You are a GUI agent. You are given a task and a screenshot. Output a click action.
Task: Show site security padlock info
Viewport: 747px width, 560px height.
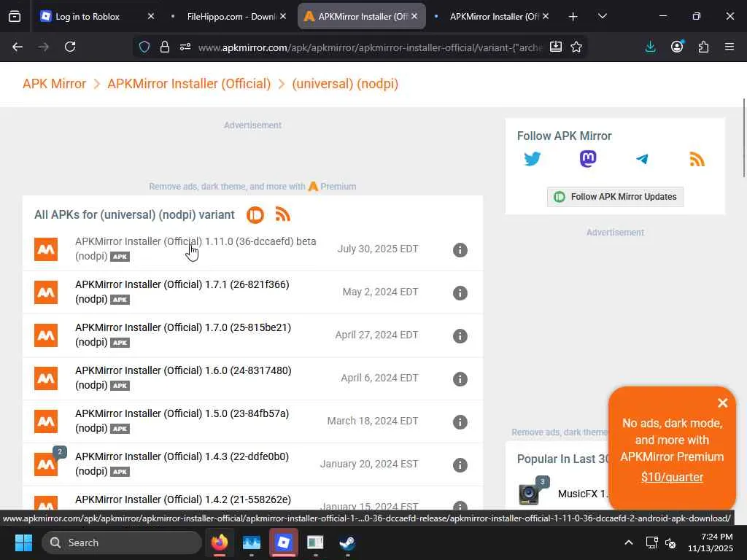pyautogui.click(x=165, y=47)
